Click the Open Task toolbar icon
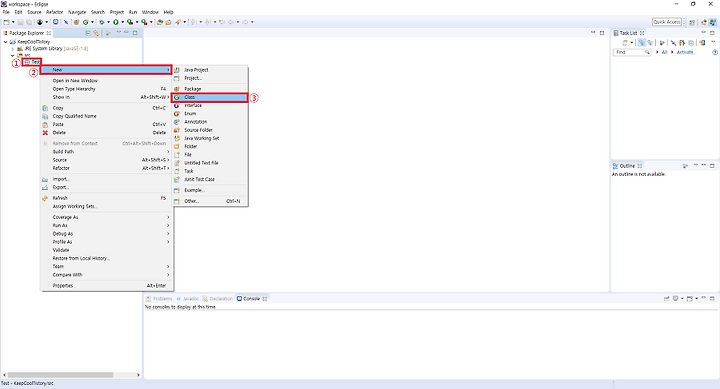Image resolution: width=720 pixels, height=389 pixels. pos(168,22)
